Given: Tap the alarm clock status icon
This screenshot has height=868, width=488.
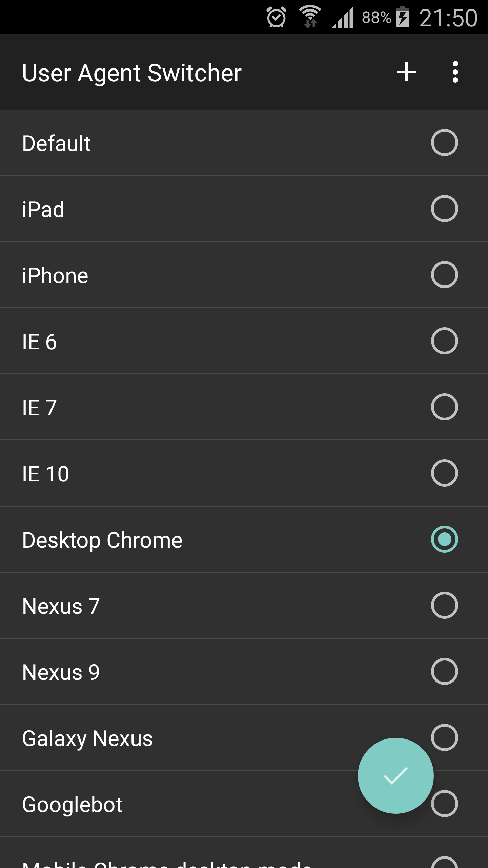Looking at the screenshot, I should (x=277, y=17).
